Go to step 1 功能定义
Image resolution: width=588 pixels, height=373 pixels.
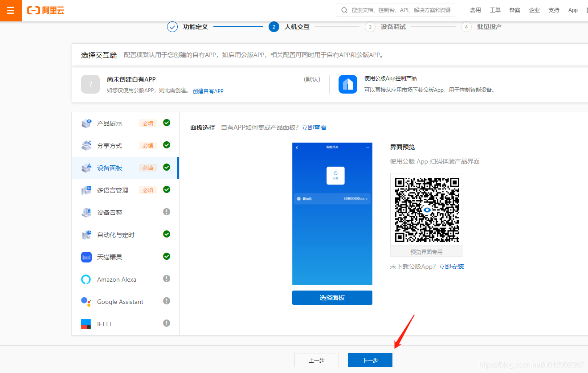point(188,27)
